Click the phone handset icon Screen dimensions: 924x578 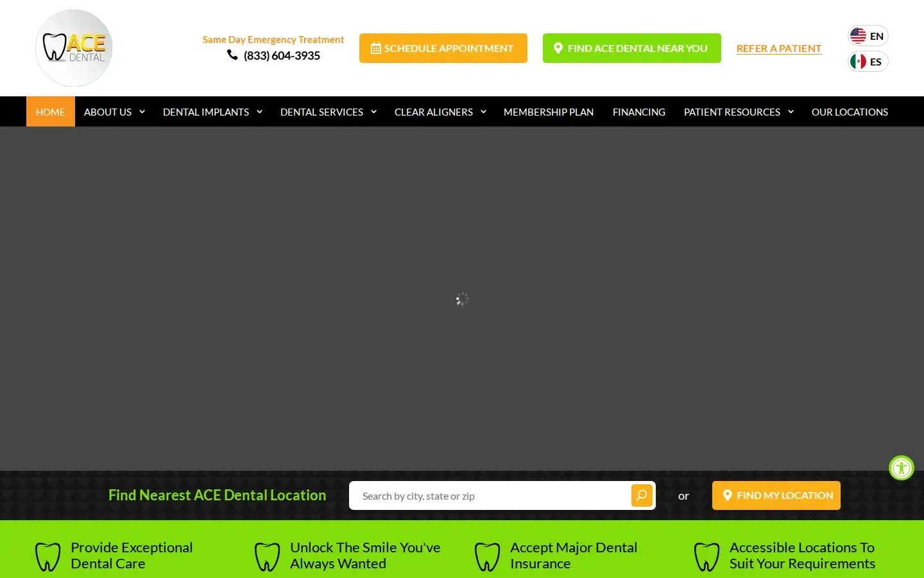click(x=232, y=55)
